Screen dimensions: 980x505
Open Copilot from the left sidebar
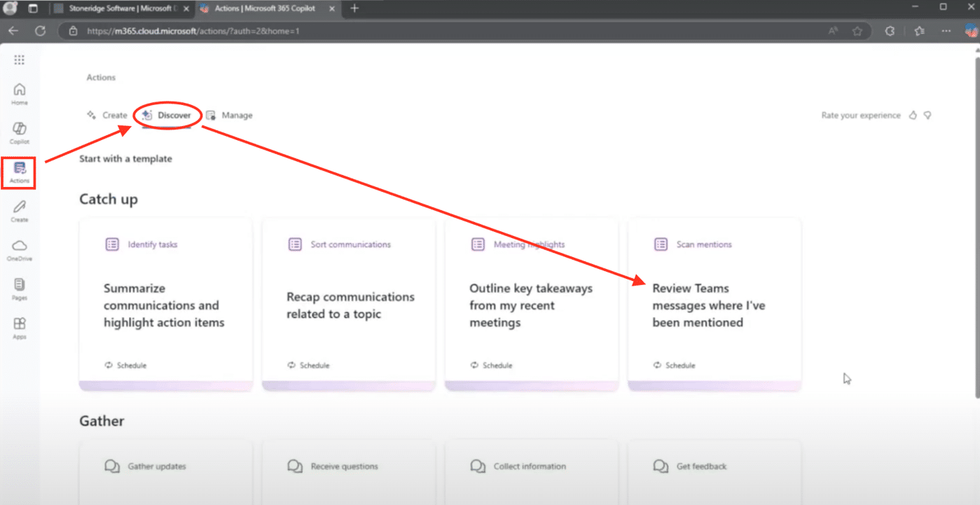20,132
